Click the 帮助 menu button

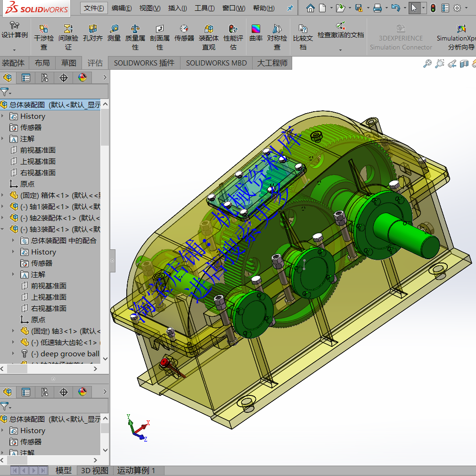coord(263,8)
